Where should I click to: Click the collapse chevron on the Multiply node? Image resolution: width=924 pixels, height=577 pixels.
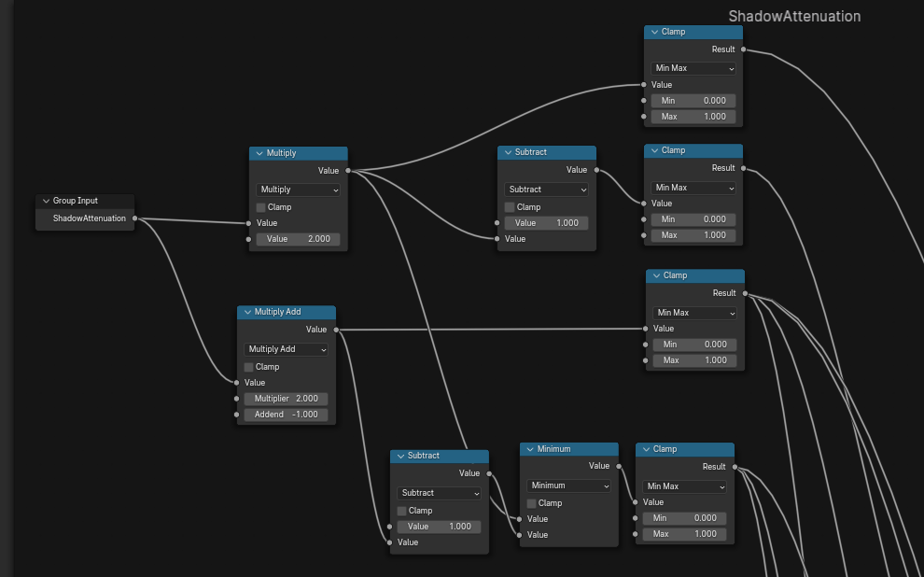pos(259,153)
